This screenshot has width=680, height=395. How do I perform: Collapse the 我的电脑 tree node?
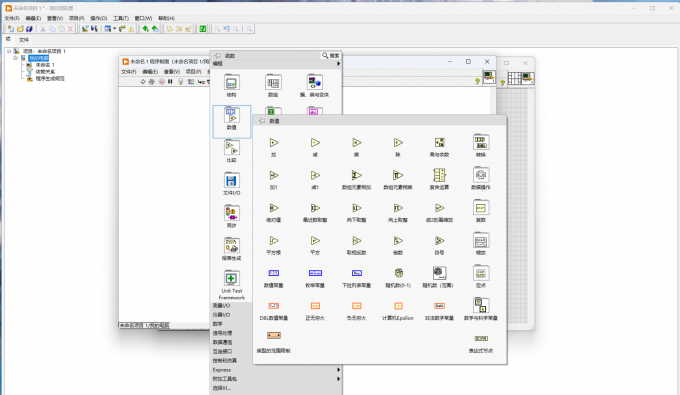(16, 58)
